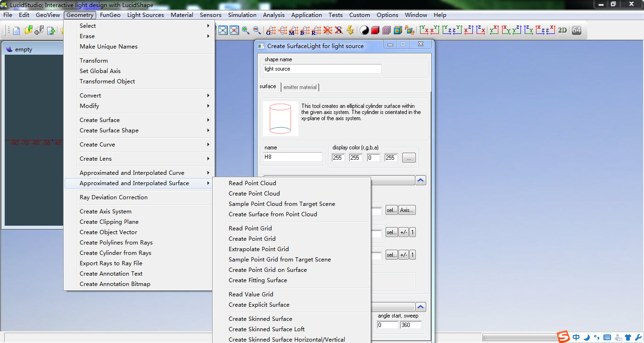Click the shirt skin icon in IME bar
Image resolution: width=644 pixels, height=343 pixels.
point(627,337)
